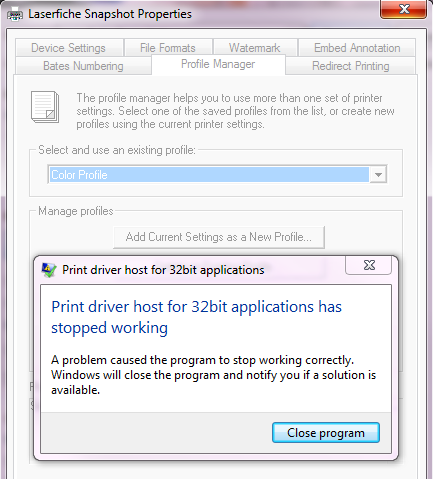
Task: Click the document pages icon beside the description
Action: [45, 107]
